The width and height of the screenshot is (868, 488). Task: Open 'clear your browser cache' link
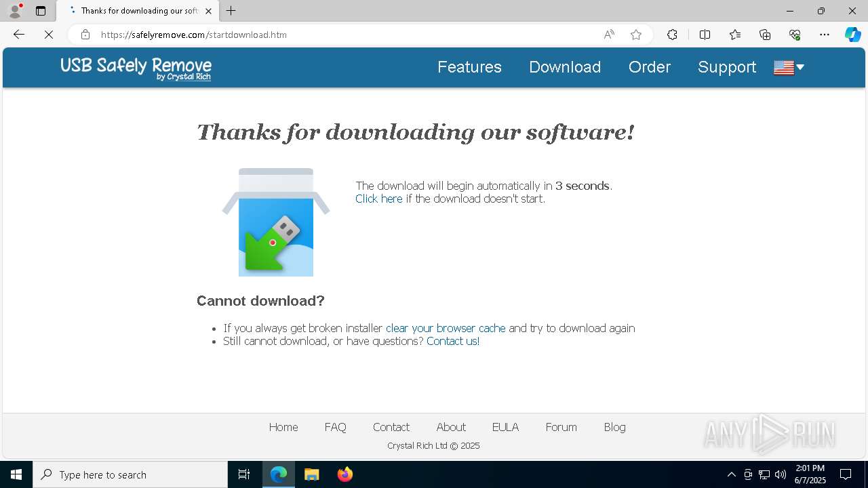(446, 328)
